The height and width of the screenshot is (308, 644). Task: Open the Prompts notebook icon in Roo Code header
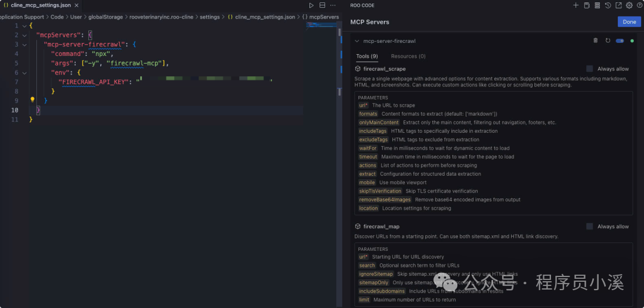tap(587, 5)
